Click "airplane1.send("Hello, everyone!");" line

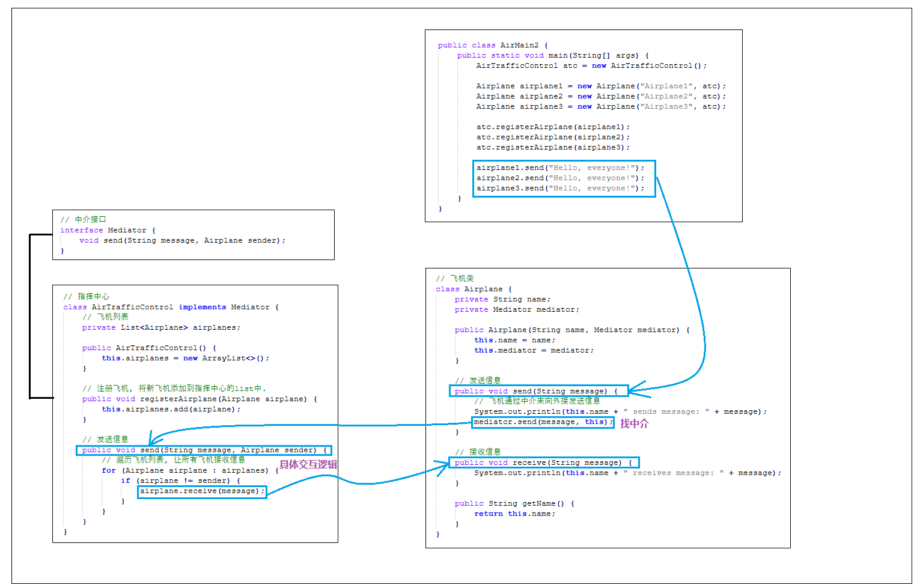tap(560, 168)
